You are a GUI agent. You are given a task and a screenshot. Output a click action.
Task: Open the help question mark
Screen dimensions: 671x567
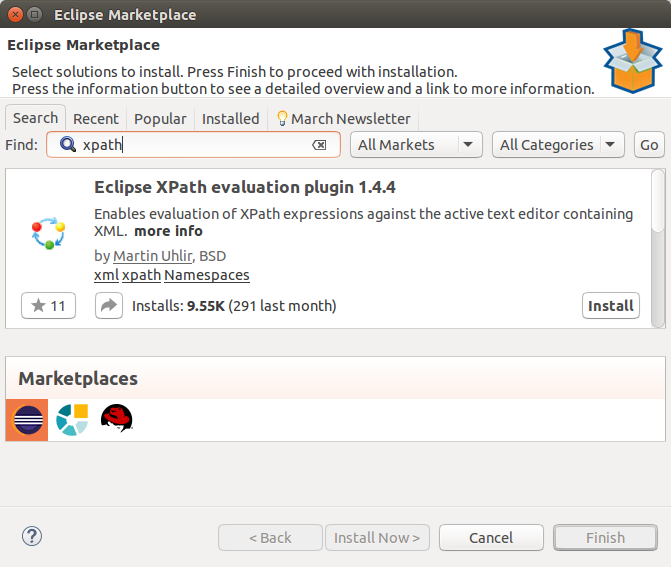click(x=32, y=536)
